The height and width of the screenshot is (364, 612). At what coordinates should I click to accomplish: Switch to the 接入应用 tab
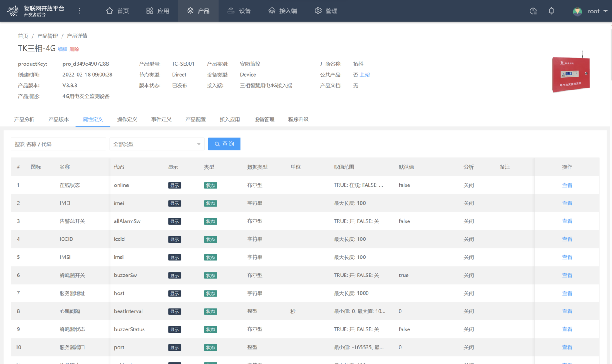click(230, 119)
